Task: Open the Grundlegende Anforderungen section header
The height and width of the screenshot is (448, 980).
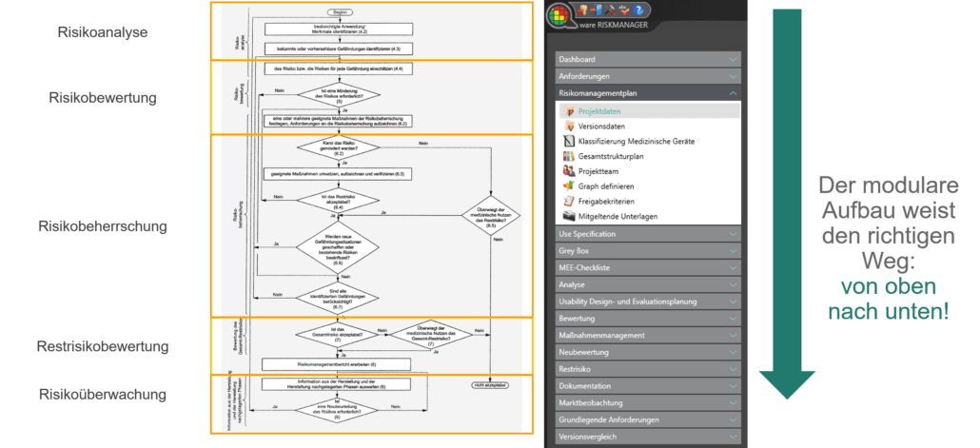Action: pyautogui.click(x=648, y=419)
